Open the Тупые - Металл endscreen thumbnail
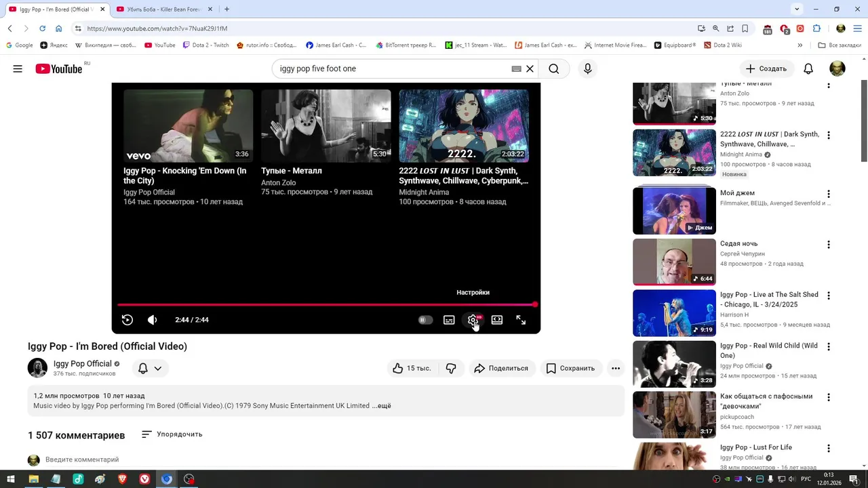The image size is (868, 488). click(325, 126)
